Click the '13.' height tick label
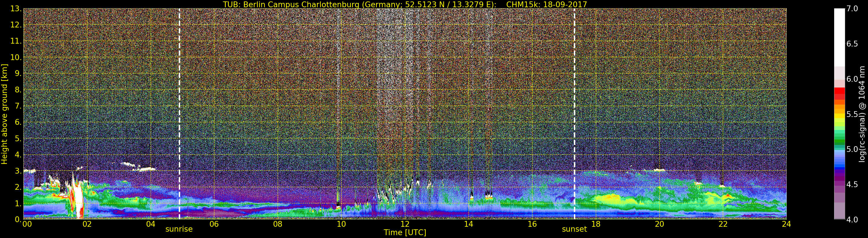This screenshot has height=238, width=868. (x=16, y=9)
